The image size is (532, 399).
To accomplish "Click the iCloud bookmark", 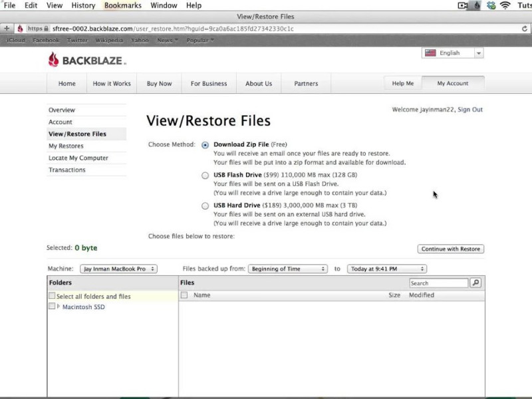I will click(x=15, y=40).
